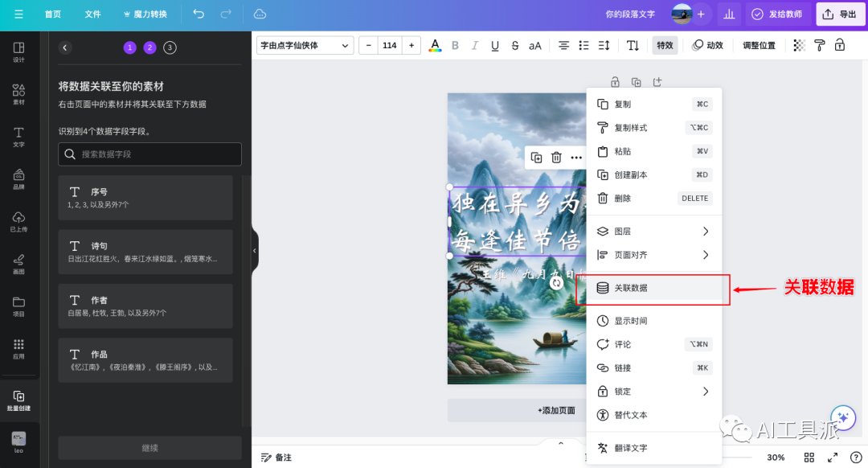The width and height of the screenshot is (868, 468).
Task: Open grid view of pages
Action: pyautogui.click(x=809, y=458)
